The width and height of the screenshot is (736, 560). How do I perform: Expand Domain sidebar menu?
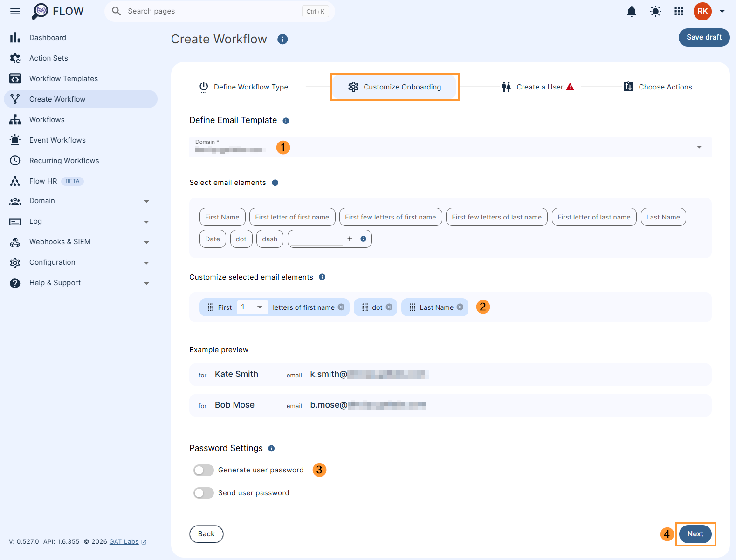[146, 201]
